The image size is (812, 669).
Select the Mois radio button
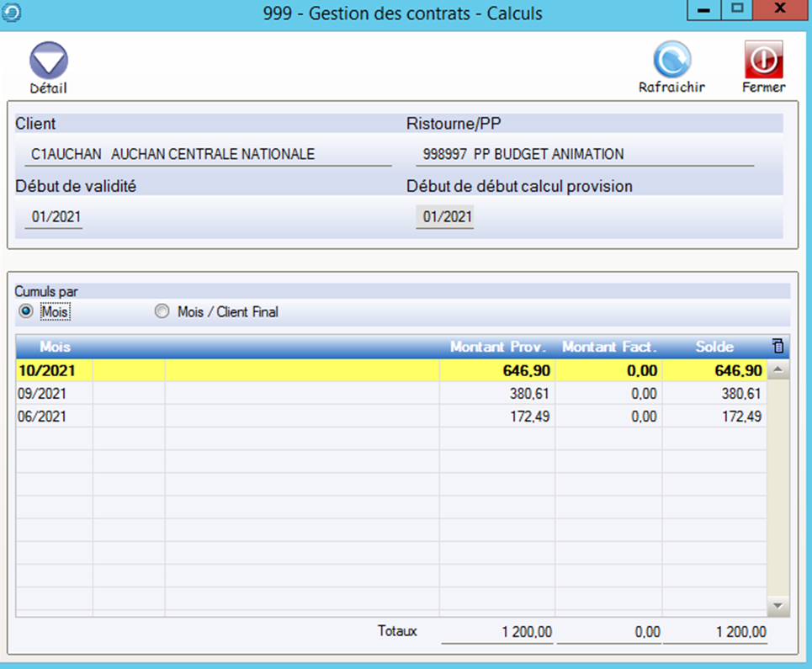pos(26,312)
